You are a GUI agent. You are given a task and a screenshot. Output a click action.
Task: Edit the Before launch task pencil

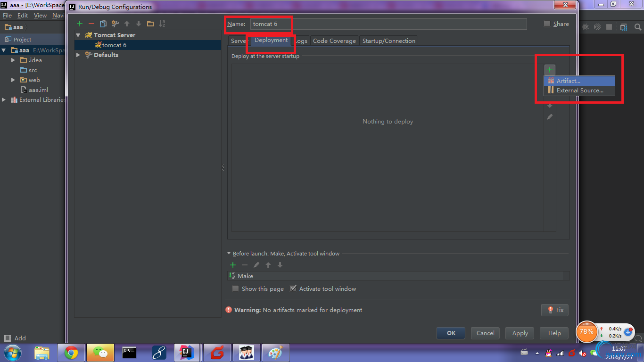[256, 265]
